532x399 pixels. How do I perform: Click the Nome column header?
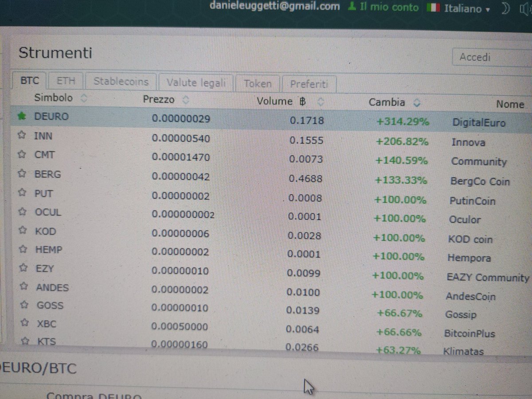[x=510, y=105]
